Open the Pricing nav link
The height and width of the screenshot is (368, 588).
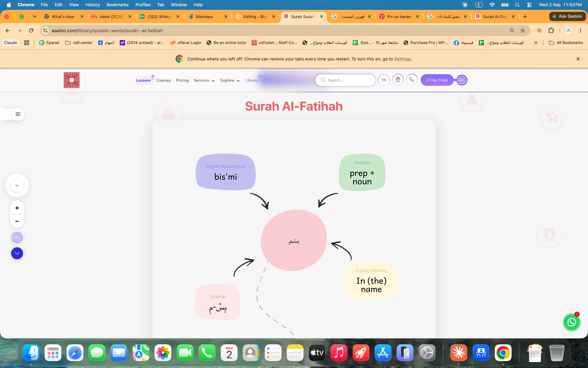point(182,80)
